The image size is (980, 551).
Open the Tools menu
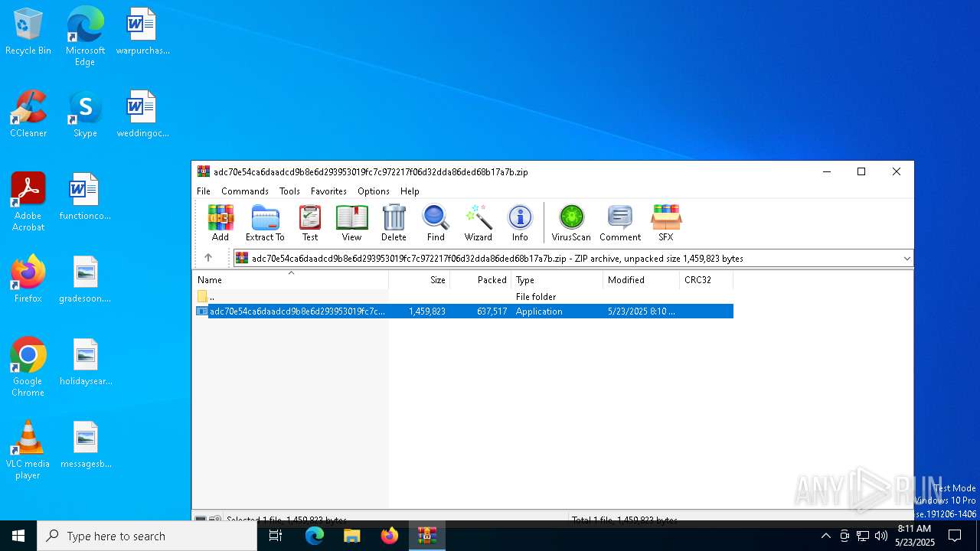[x=289, y=191]
